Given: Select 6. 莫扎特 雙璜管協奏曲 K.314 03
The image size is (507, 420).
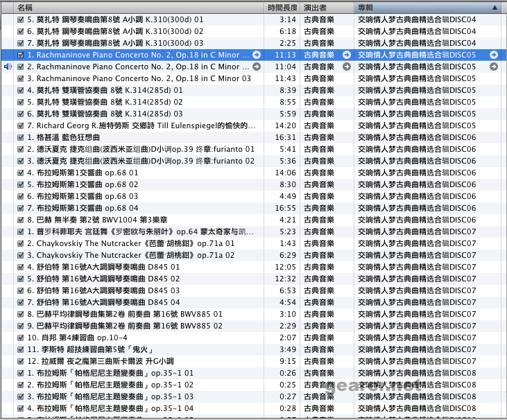Looking at the screenshot, I should pos(105,114).
